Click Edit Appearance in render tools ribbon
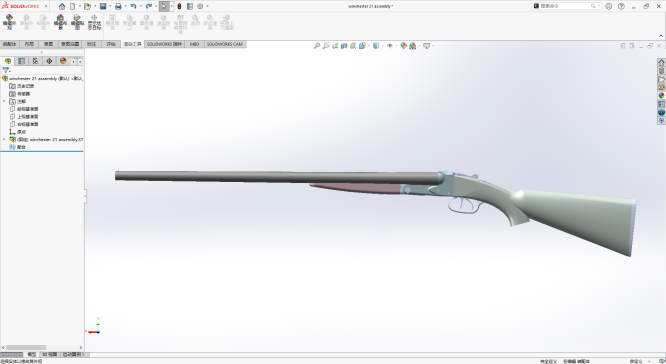Screen dimensions: 666x364 pyautogui.click(x=9, y=22)
